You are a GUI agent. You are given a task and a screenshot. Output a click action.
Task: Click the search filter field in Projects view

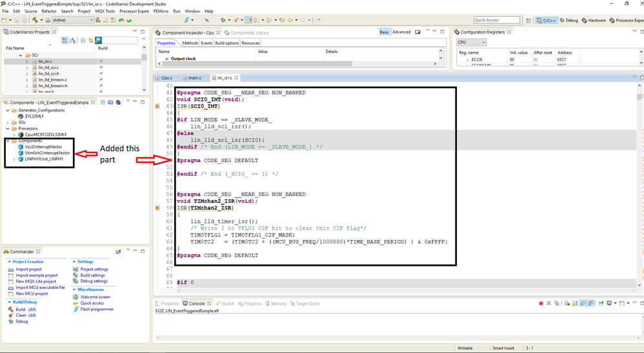[x=120, y=40]
